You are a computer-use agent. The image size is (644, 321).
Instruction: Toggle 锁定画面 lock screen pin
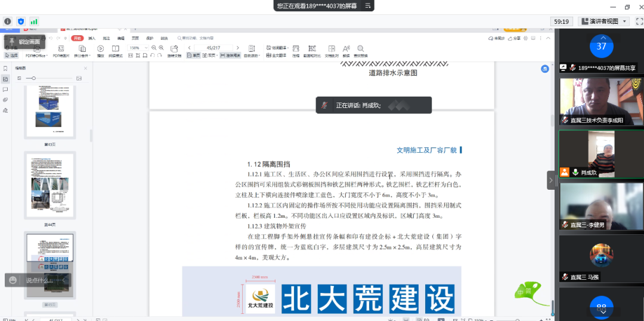coord(24,42)
